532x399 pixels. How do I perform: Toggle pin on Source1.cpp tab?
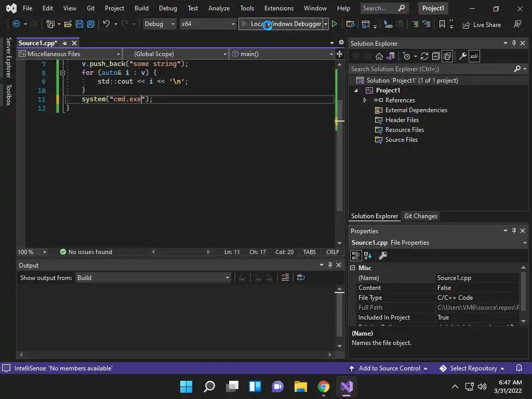pos(64,43)
